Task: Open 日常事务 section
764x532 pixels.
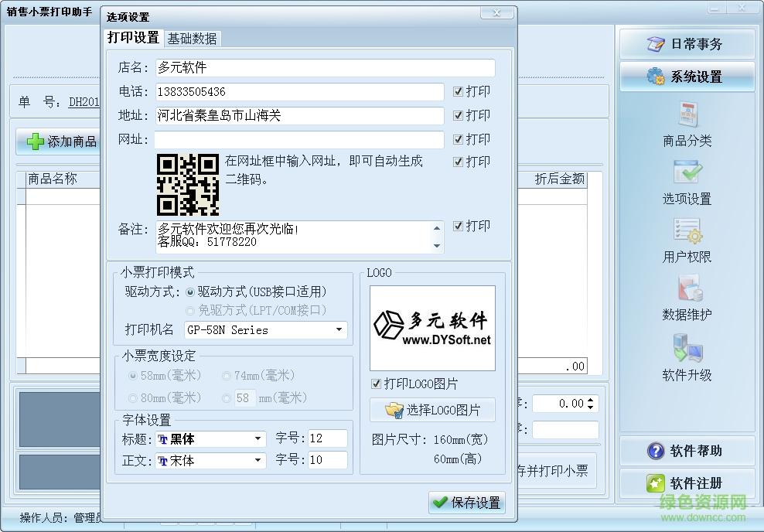Action: 687,44
